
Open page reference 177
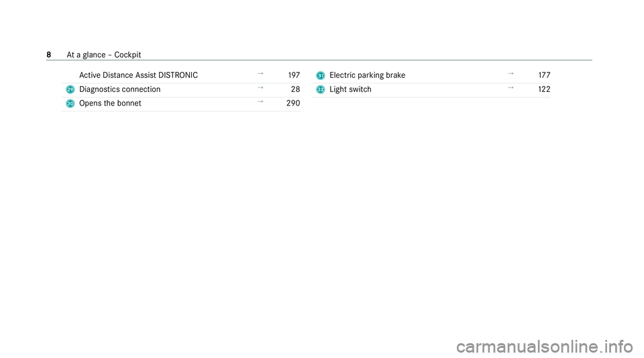coord(544,75)
